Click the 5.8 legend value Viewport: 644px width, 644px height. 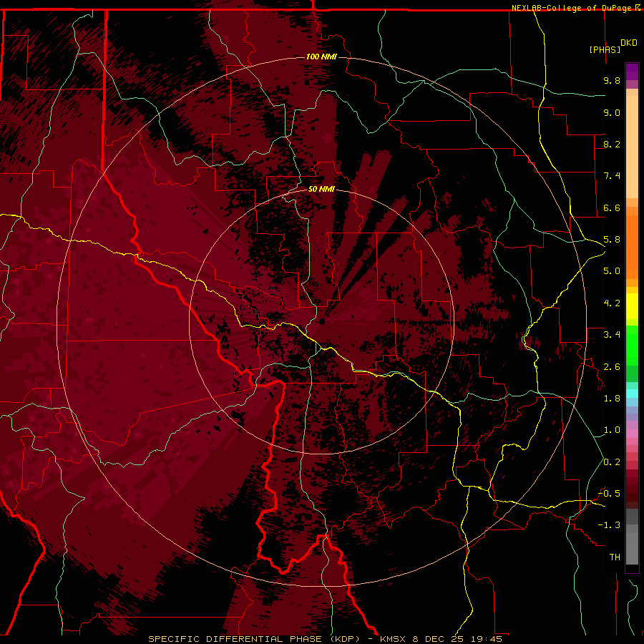[x=612, y=240]
